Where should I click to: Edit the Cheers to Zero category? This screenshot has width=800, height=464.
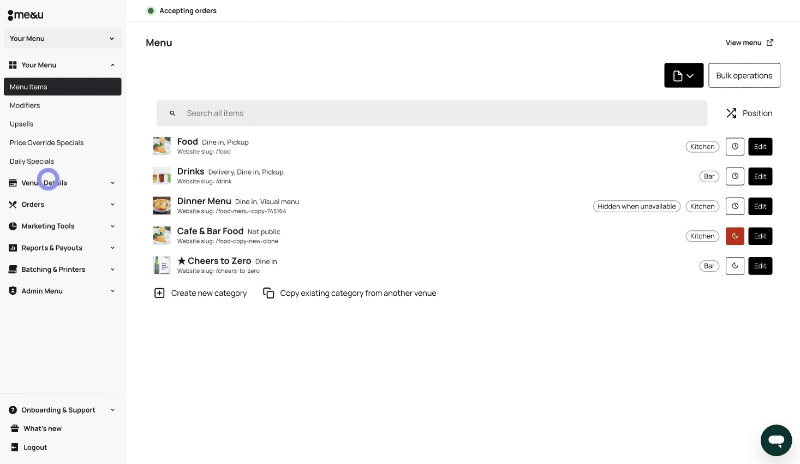760,266
